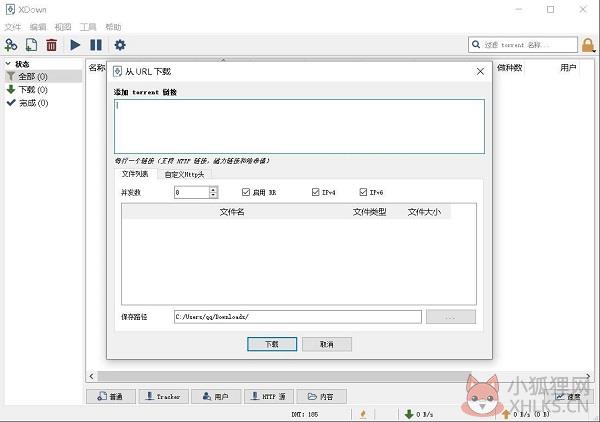Screen dimensions: 600x422
Task: Open the 文件 menu
Action: pyautogui.click(x=13, y=27)
